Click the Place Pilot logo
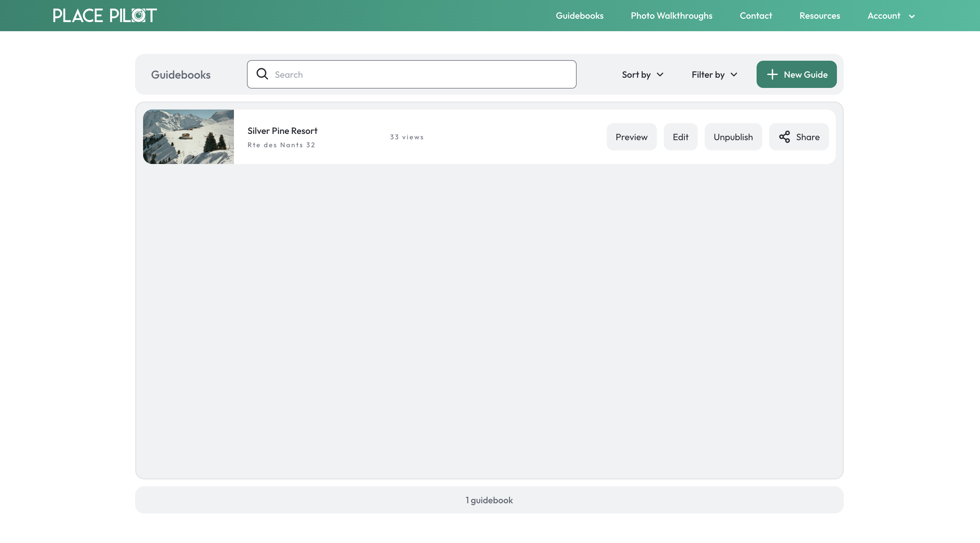 (105, 15)
